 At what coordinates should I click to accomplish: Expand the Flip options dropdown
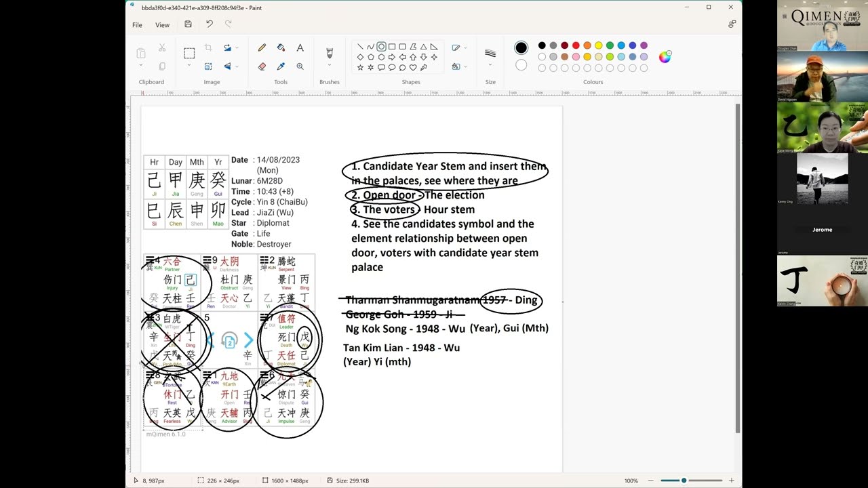pyautogui.click(x=237, y=66)
